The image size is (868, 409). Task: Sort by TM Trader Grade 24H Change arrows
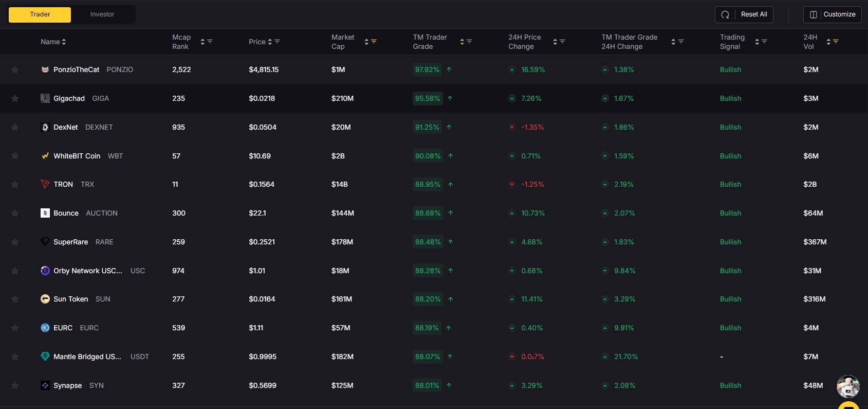[x=673, y=42]
